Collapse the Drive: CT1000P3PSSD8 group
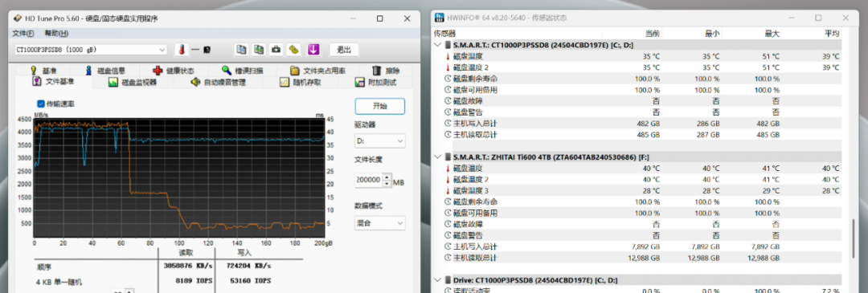The width and height of the screenshot is (868, 293). [x=437, y=279]
